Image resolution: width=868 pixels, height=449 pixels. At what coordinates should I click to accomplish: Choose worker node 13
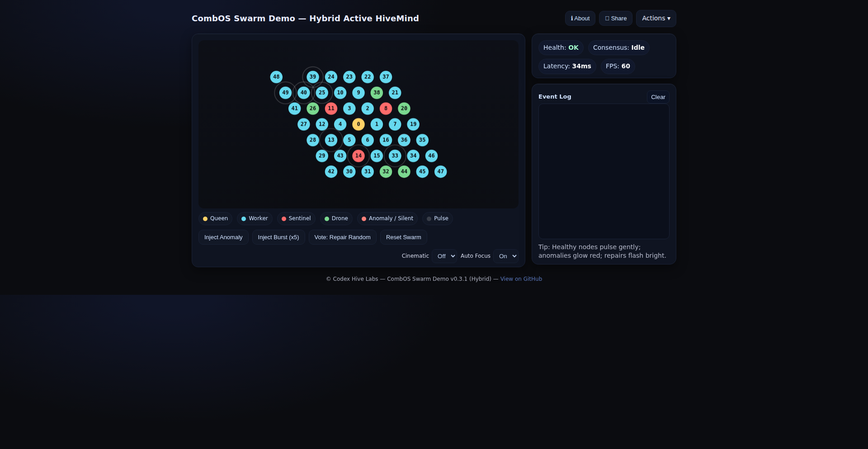click(331, 140)
